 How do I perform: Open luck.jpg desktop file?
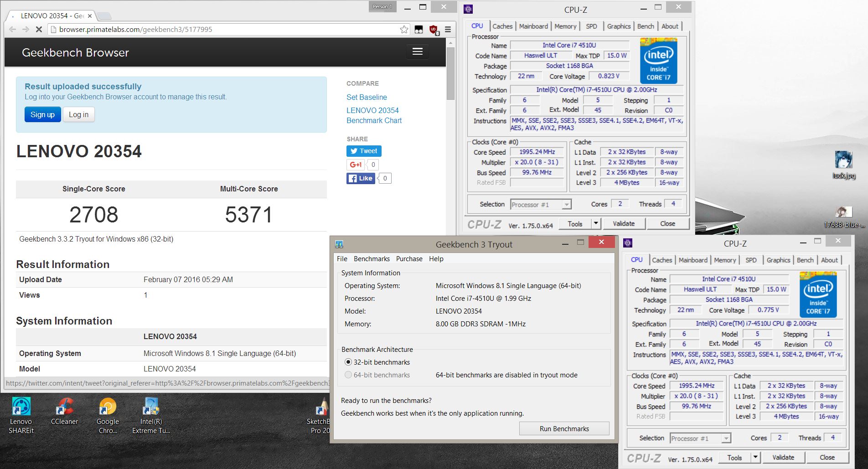844,165
